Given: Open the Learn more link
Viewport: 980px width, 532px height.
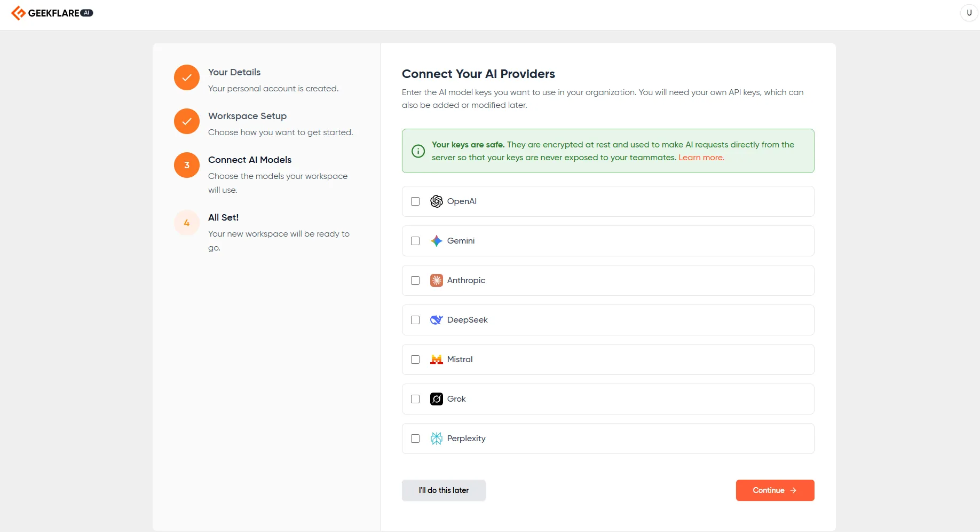Looking at the screenshot, I should click(701, 158).
